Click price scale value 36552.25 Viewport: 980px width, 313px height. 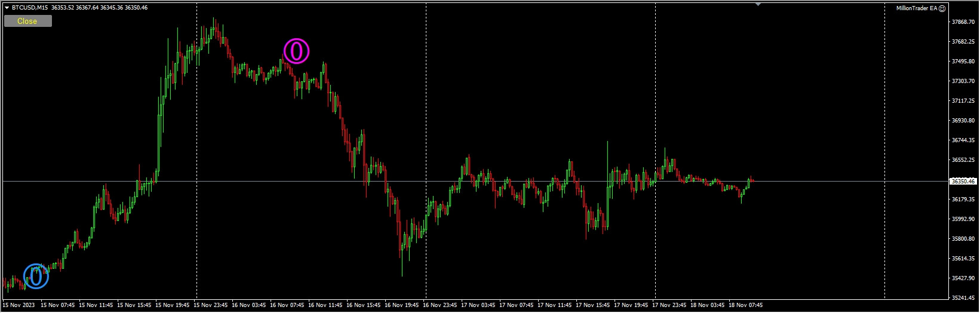pyautogui.click(x=963, y=160)
